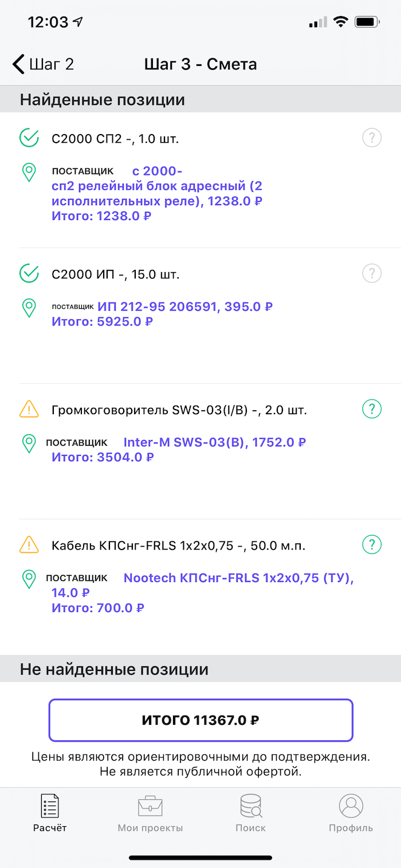401x868 pixels.
Task: Tap warning triangle beside Громкоговоритель SWS-03
Action: tap(29, 409)
